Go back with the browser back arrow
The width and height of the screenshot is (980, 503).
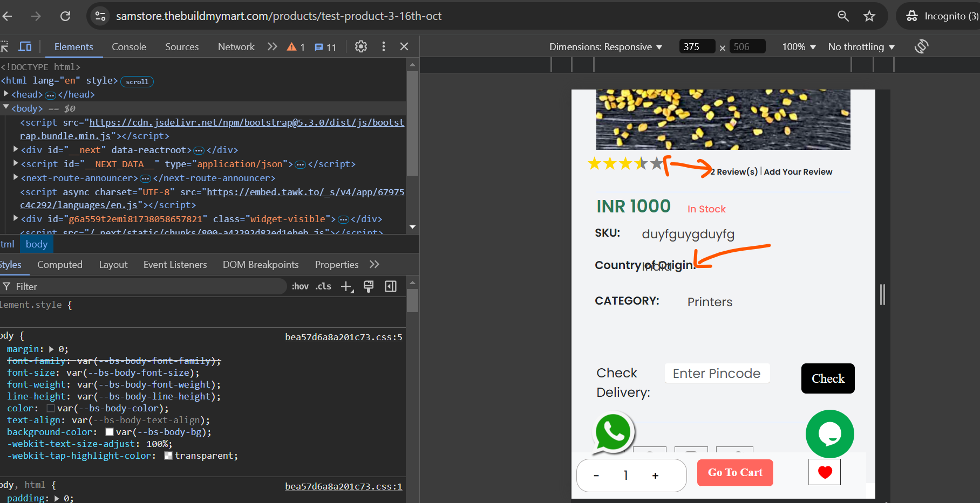click(x=7, y=16)
